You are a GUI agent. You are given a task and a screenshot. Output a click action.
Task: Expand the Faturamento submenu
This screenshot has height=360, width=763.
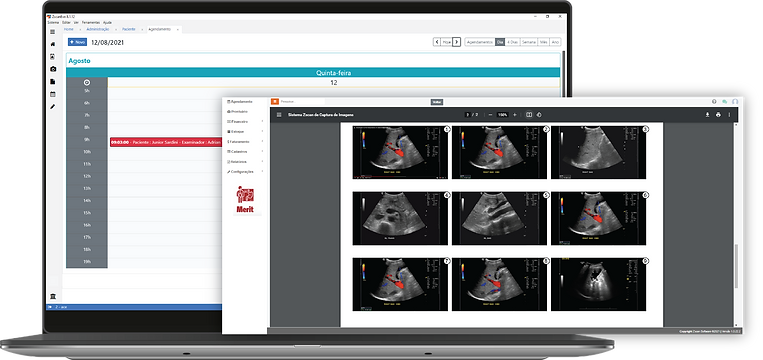(x=262, y=142)
